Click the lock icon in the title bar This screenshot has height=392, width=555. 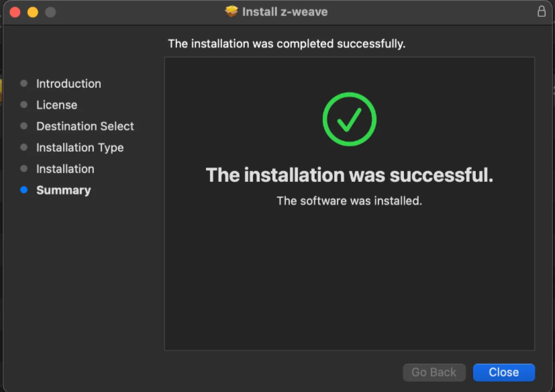pyautogui.click(x=541, y=11)
